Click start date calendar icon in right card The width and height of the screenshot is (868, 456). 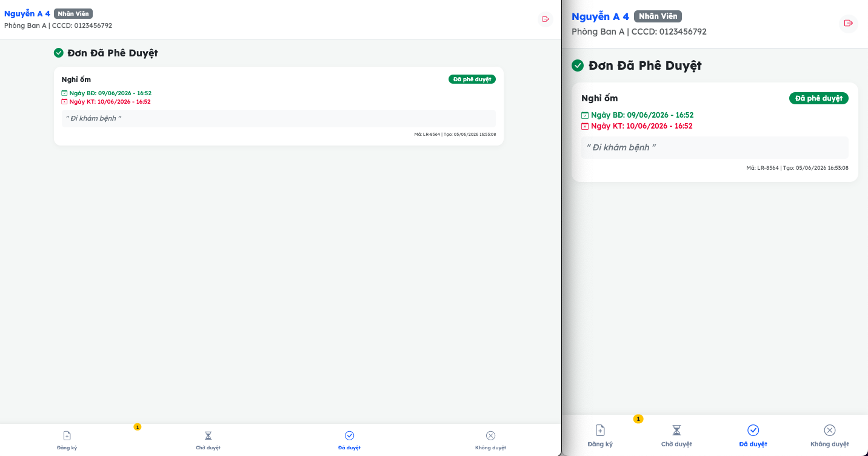(585, 115)
